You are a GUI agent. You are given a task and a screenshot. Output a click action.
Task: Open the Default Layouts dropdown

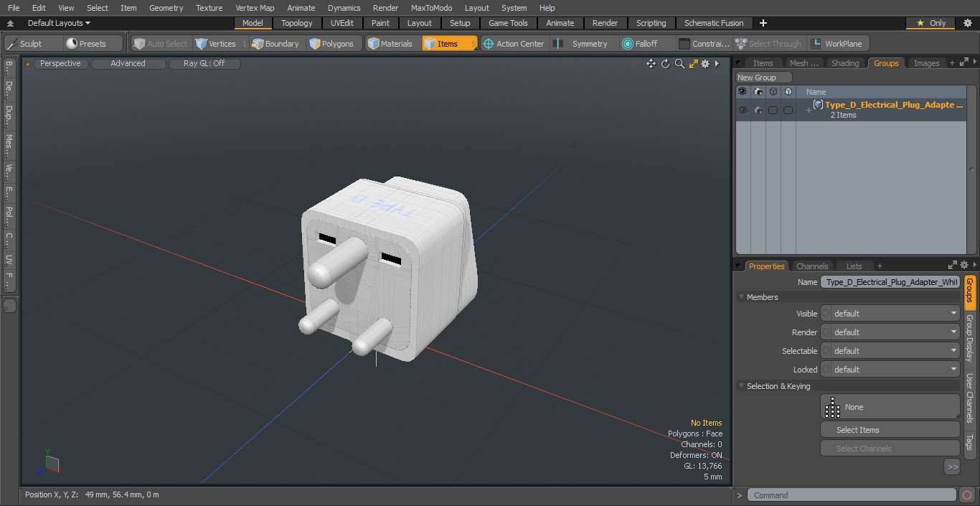pos(59,23)
